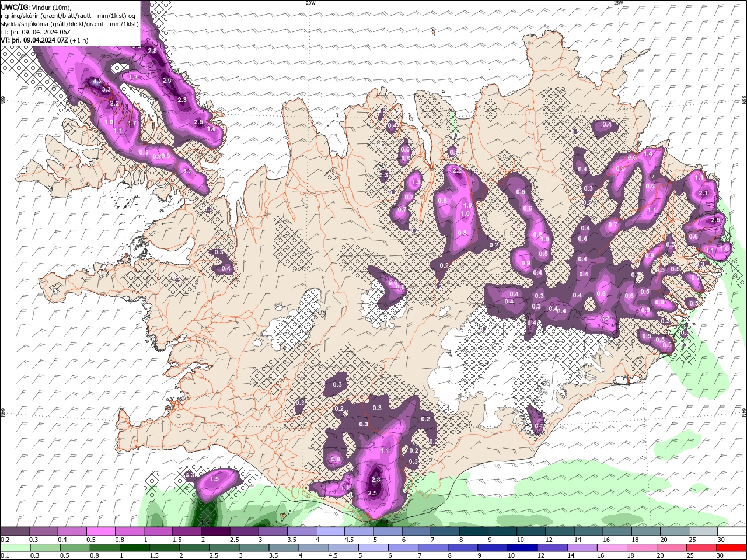Click the 1.5 value off southwest coast

[214, 479]
